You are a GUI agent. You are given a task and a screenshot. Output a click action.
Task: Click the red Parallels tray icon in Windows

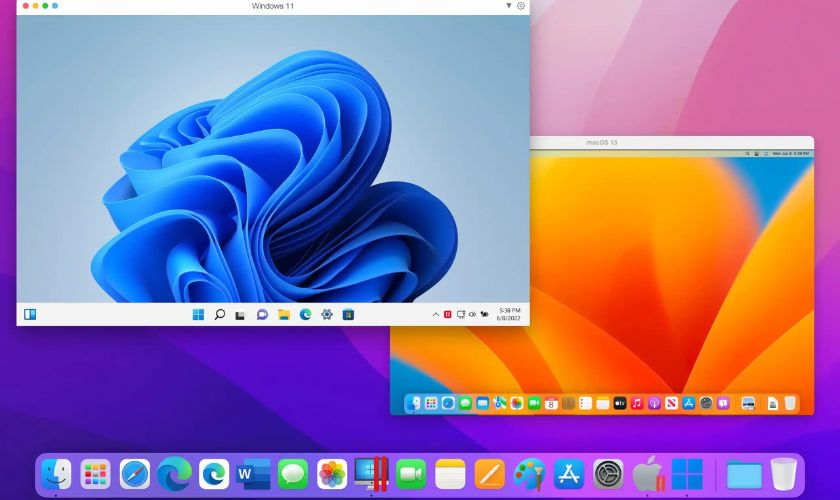pyautogui.click(x=447, y=315)
